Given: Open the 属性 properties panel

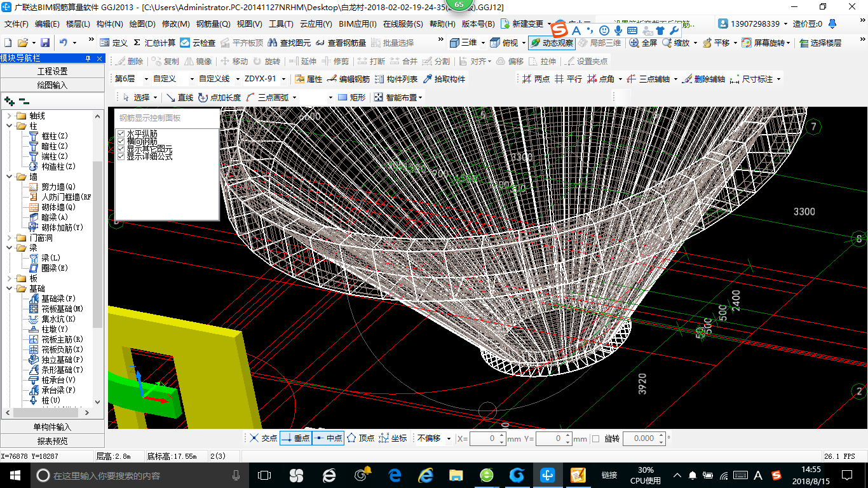Looking at the screenshot, I should click(309, 79).
